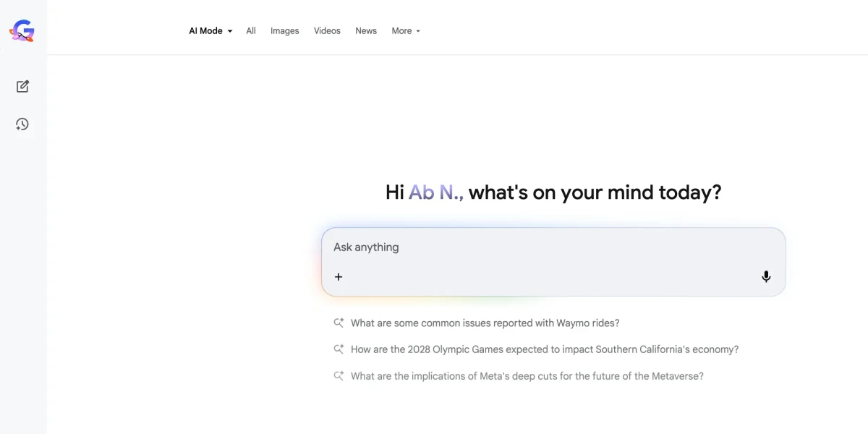The height and width of the screenshot is (434, 868).
Task: Select the Waymo rides suggested question
Action: pyautogui.click(x=485, y=323)
